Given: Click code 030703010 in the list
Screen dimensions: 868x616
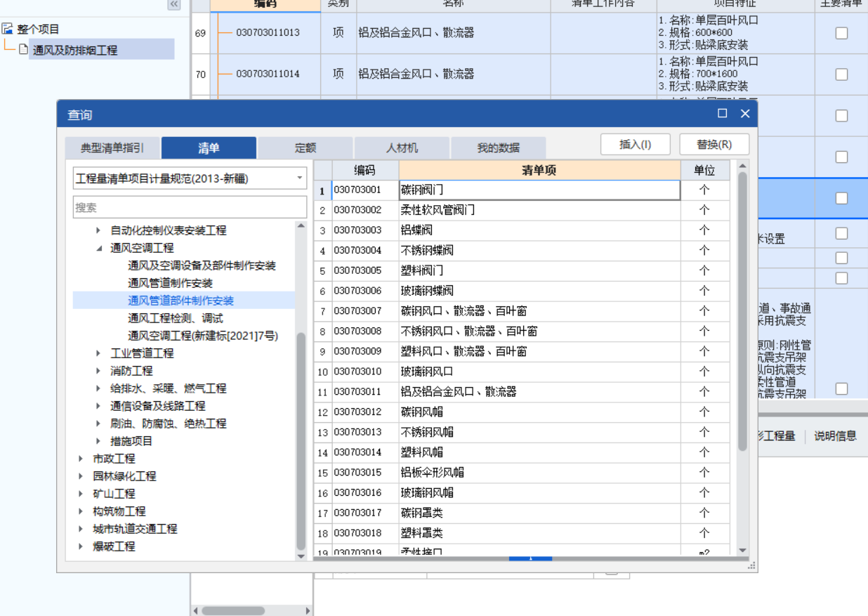Looking at the screenshot, I should click(x=358, y=372).
